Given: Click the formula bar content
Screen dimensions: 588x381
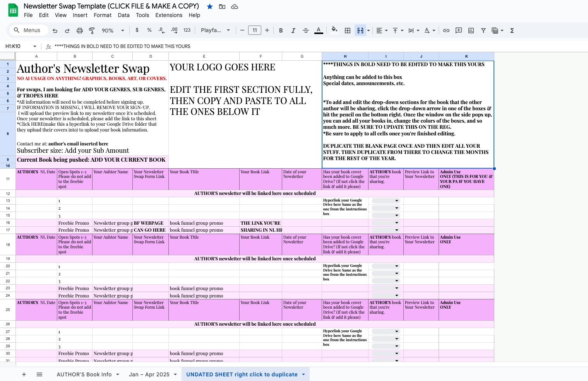Looking at the screenshot, I should [122, 46].
